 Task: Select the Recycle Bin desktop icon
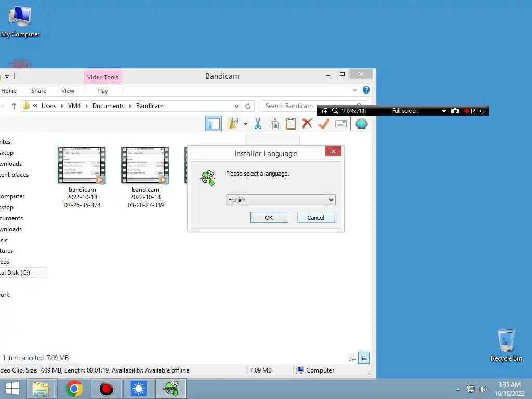506,345
